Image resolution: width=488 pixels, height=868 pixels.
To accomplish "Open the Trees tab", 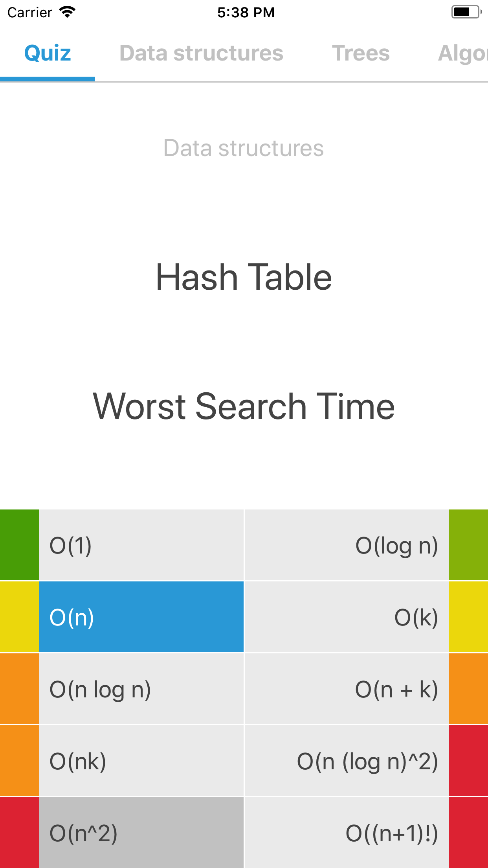I will [x=361, y=53].
